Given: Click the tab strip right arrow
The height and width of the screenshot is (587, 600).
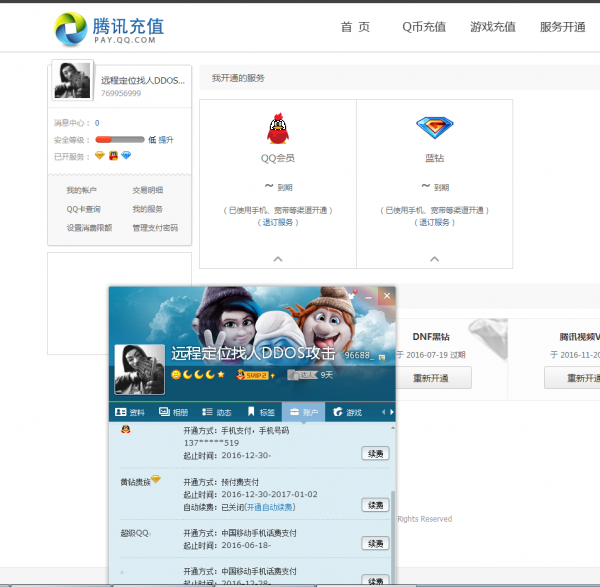Looking at the screenshot, I should tap(391, 412).
